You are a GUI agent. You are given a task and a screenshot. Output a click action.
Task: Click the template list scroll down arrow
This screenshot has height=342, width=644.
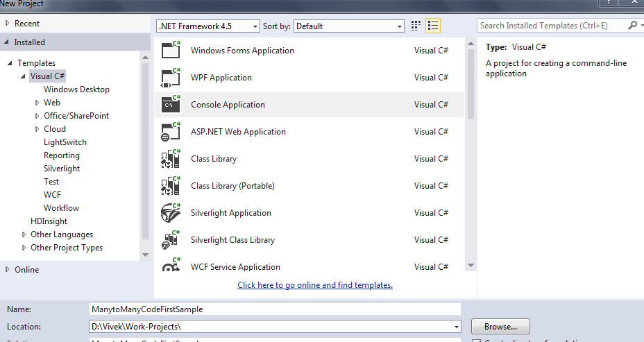(471, 264)
